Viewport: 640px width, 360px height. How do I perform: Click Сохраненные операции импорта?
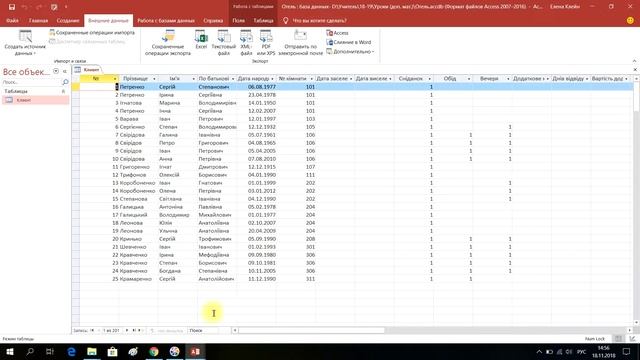[92, 32]
